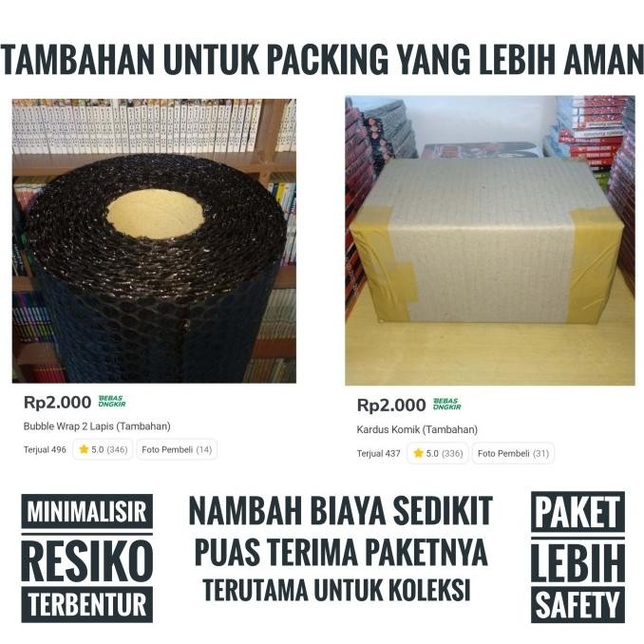Image resolution: width=644 pixels, height=644 pixels.
Task: Click the Rp2.000 price of Kardus Komik
Action: click(391, 406)
